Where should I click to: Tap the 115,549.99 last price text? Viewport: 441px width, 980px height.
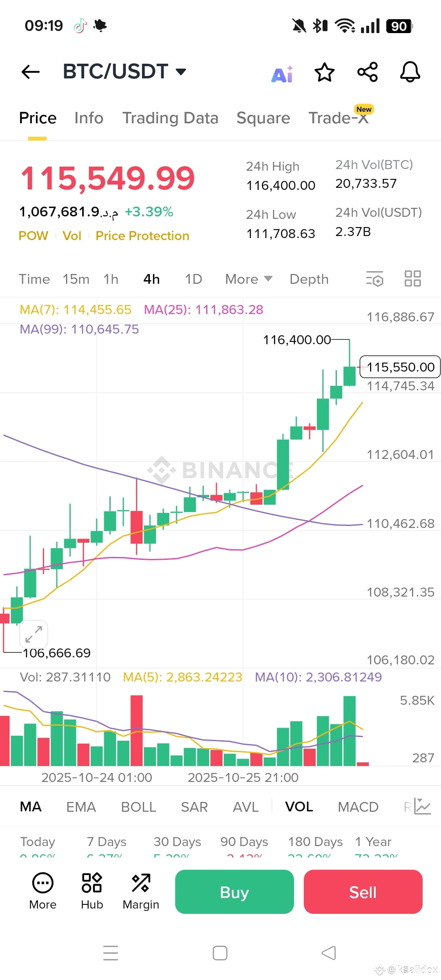pyautogui.click(x=108, y=178)
